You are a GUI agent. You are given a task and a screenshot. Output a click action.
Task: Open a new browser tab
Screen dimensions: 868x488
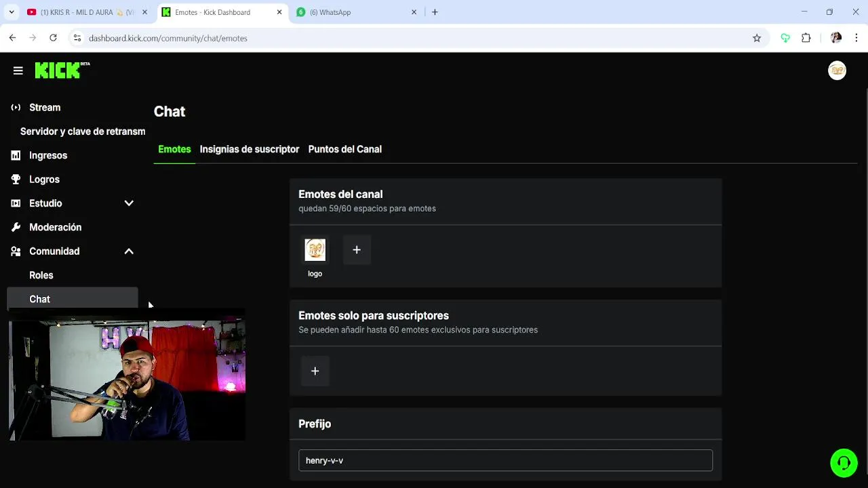435,12
